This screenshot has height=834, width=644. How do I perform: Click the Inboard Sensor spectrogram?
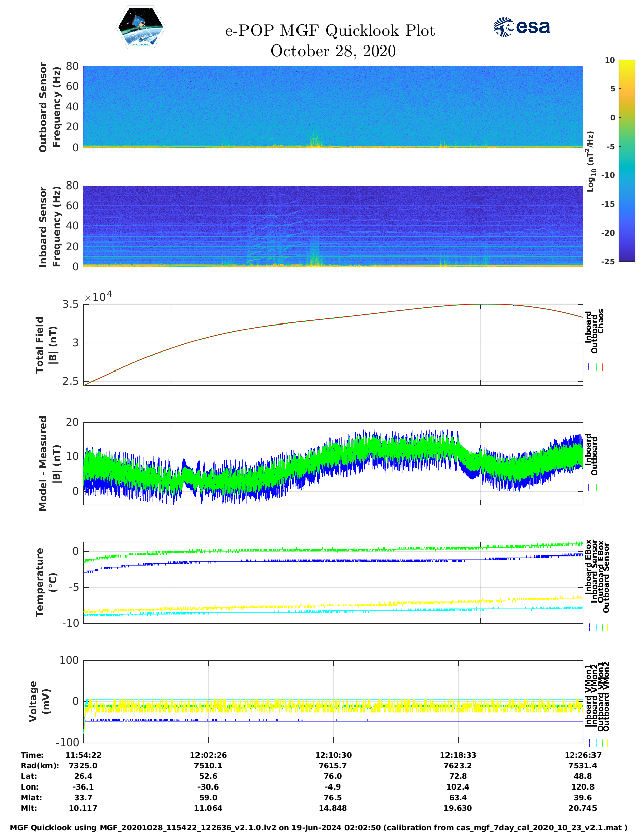(333, 226)
